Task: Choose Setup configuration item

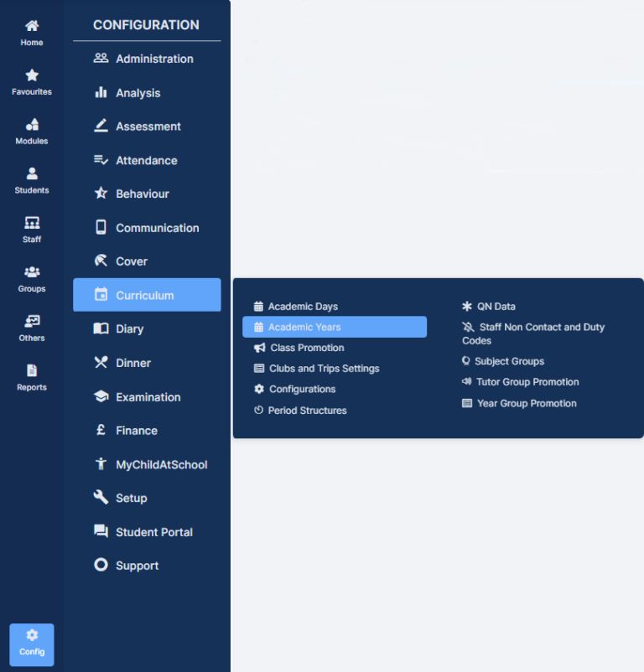Action: [x=147, y=498]
